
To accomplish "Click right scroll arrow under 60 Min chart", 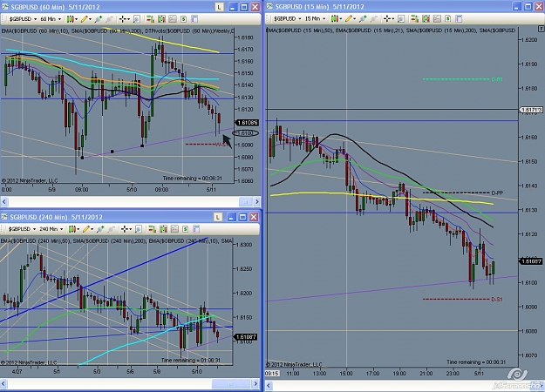I will [256, 202].
